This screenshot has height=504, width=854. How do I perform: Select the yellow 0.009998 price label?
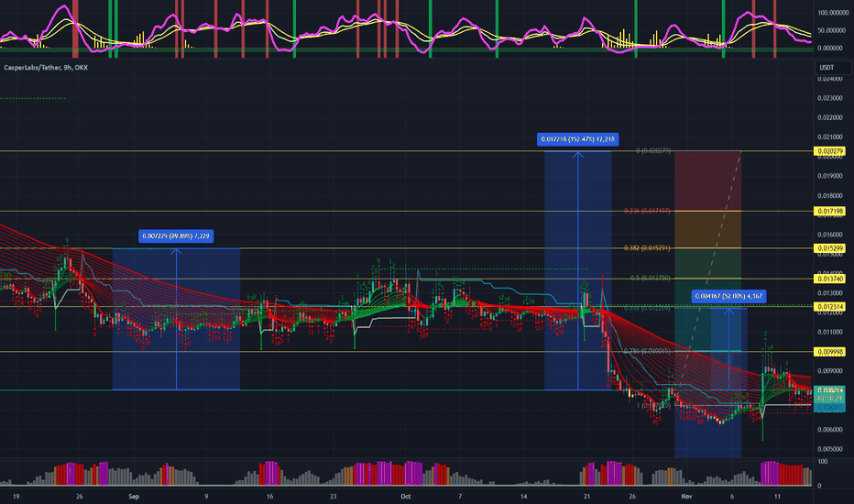coord(829,352)
